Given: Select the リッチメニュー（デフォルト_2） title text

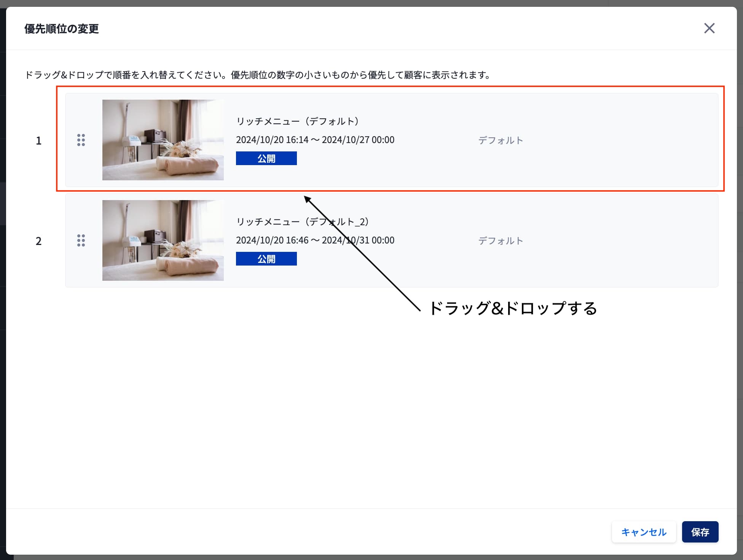Looking at the screenshot, I should [x=302, y=222].
